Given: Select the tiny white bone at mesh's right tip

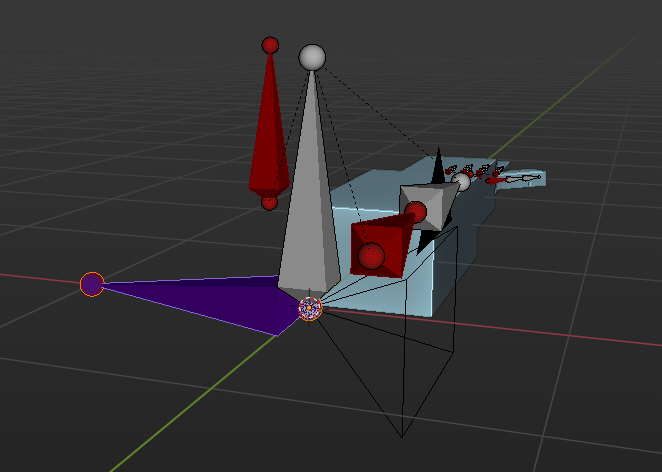Looking at the screenshot, I should tap(527, 178).
